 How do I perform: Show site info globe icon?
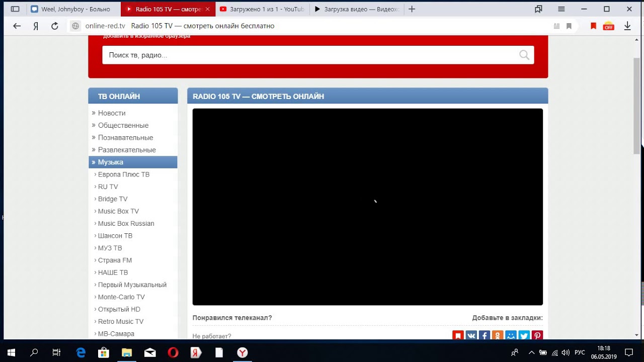75,26
